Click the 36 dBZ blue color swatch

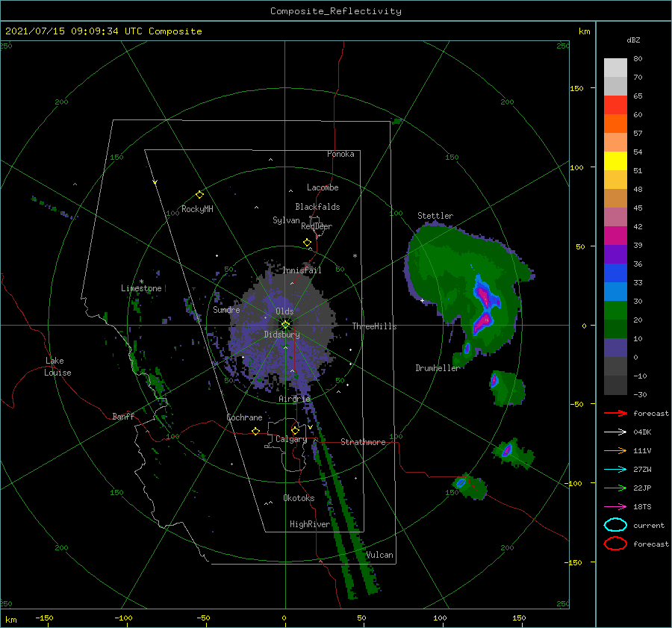coord(615,273)
